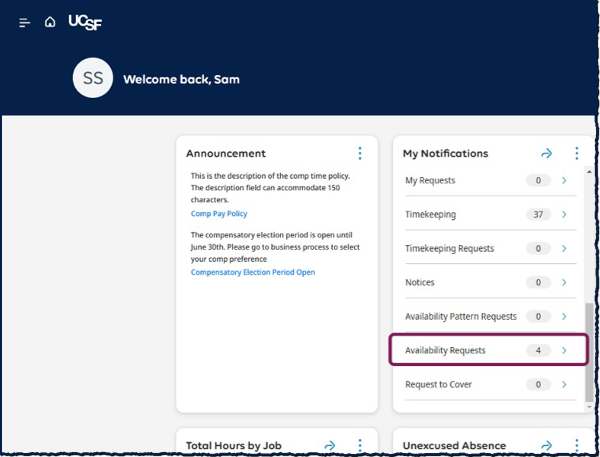Open My Notifications three-dot options
Screen dimensions: 600x457
[577, 153]
